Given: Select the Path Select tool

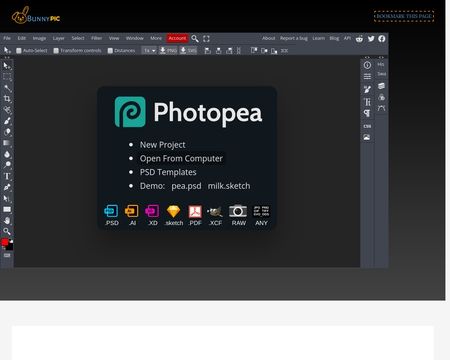Looking at the screenshot, I should pos(7,198).
